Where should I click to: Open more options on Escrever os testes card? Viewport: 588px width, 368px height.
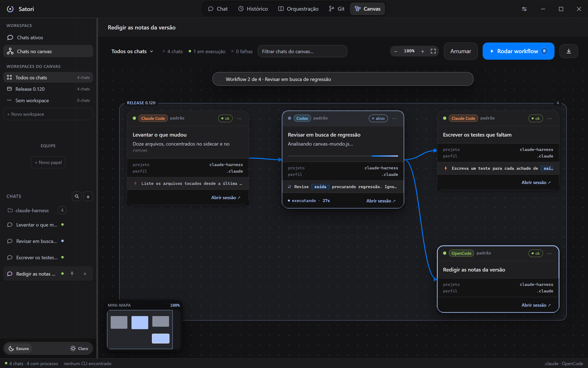pos(549,119)
